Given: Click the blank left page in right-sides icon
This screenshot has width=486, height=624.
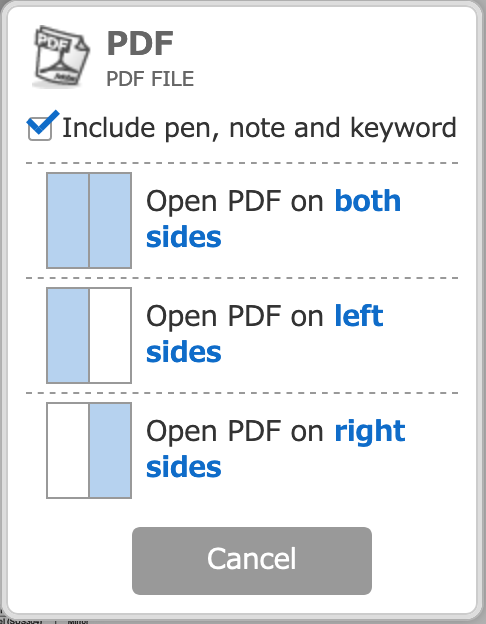Looking at the screenshot, I should [68, 450].
